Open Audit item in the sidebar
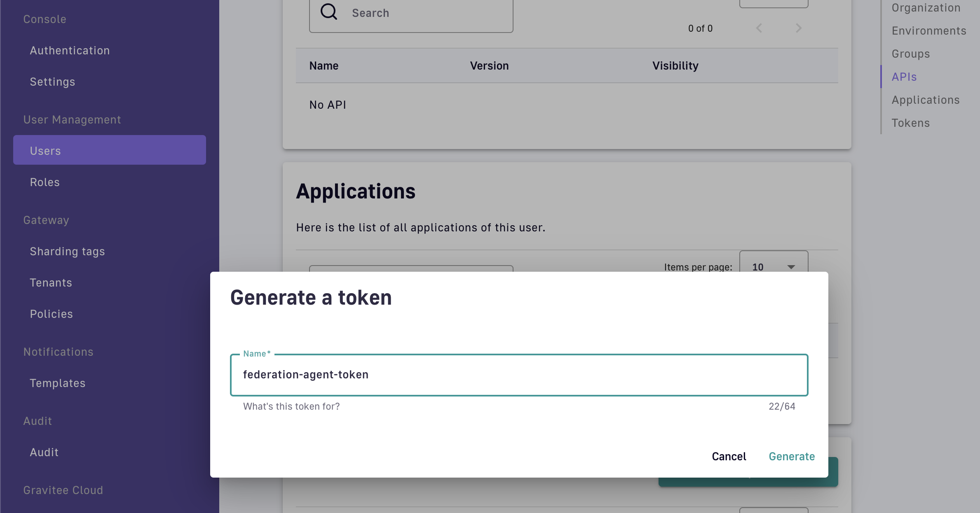This screenshot has width=980, height=513. pyautogui.click(x=44, y=452)
